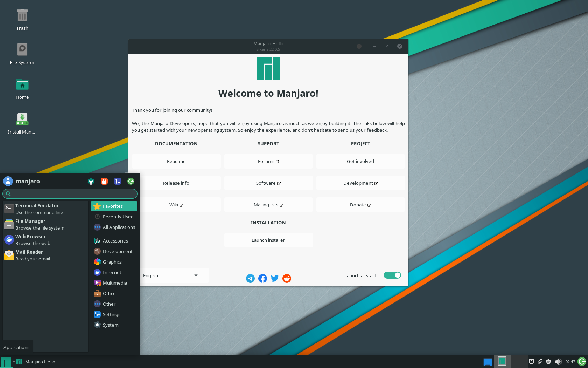Click the switch user arrows icon
Viewport: 588px width, 368px height.
118,181
